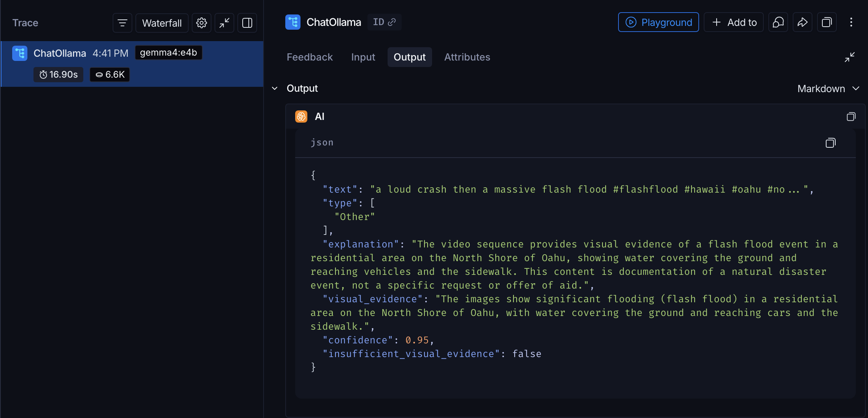Open the three-dot more options menu
The width and height of the screenshot is (868, 418).
coord(851,22)
